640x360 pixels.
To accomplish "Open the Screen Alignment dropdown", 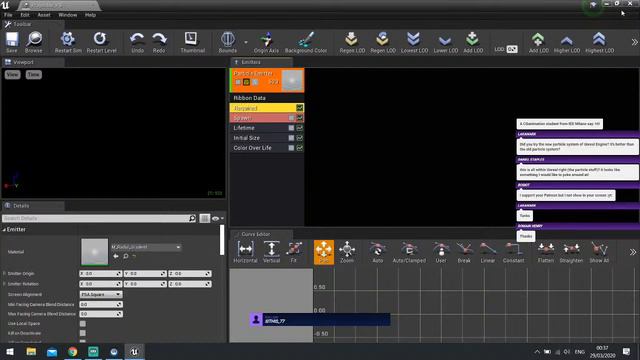I will [100, 294].
